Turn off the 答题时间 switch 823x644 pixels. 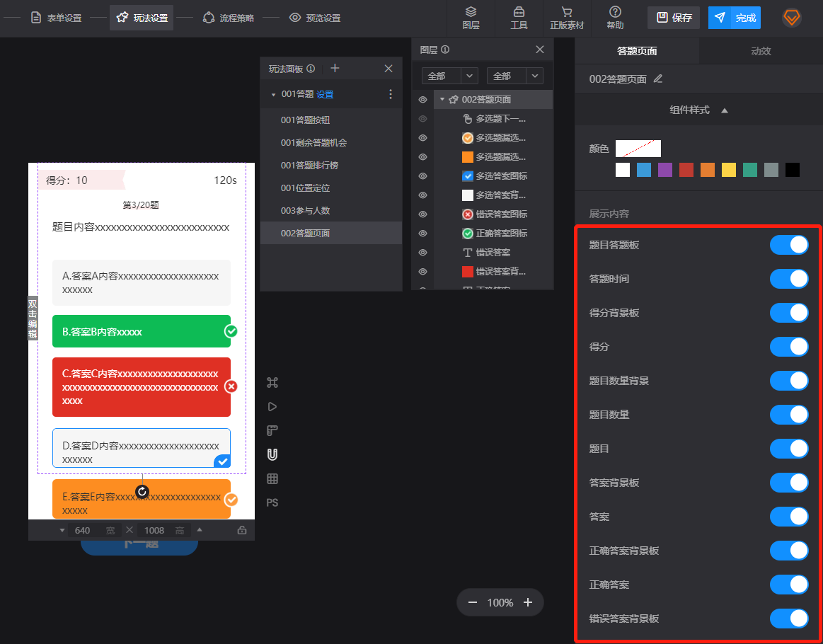coord(789,279)
